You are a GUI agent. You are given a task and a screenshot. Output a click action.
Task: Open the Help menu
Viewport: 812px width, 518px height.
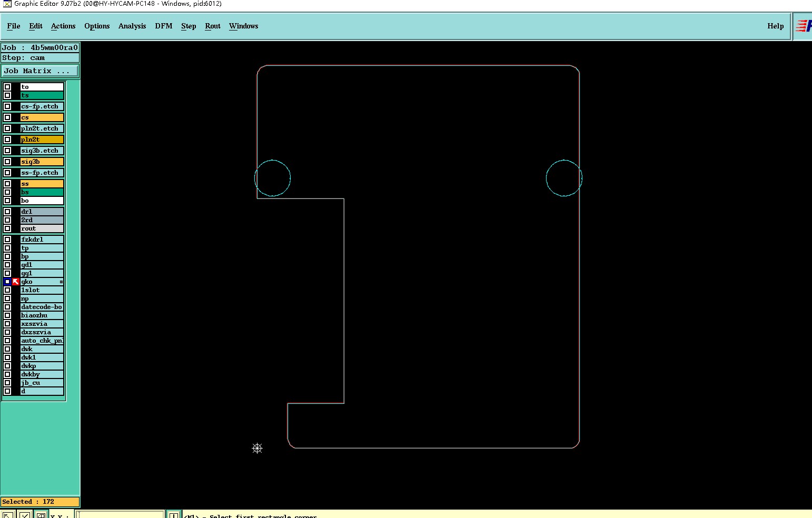tap(776, 26)
